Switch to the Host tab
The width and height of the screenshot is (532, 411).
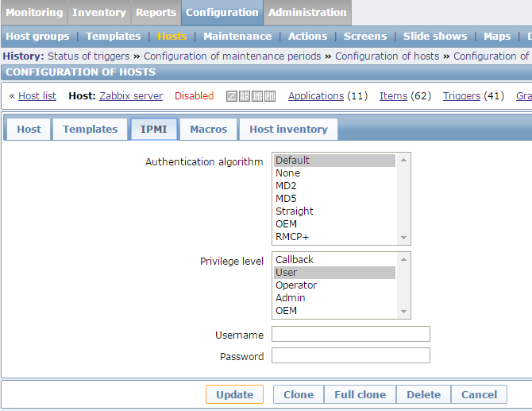click(x=29, y=129)
